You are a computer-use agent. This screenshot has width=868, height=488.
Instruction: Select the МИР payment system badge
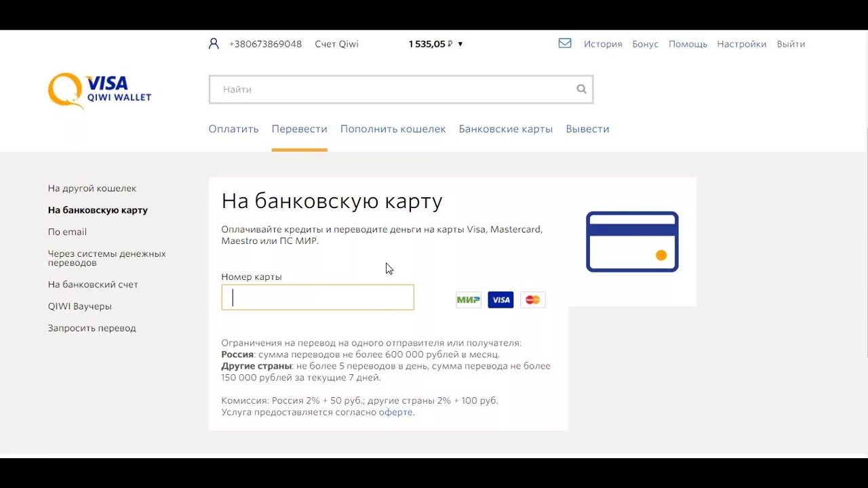tap(468, 300)
